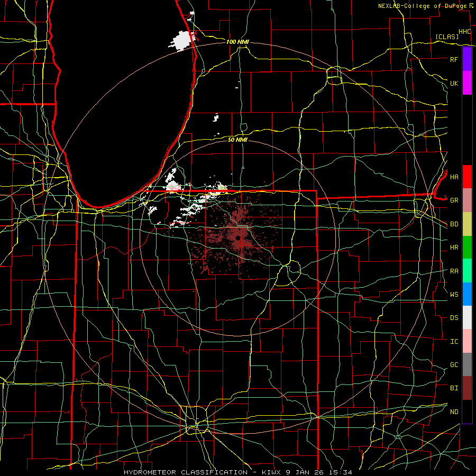The image size is (476, 476).
Task: Click the ND legend label
Action: point(454,412)
